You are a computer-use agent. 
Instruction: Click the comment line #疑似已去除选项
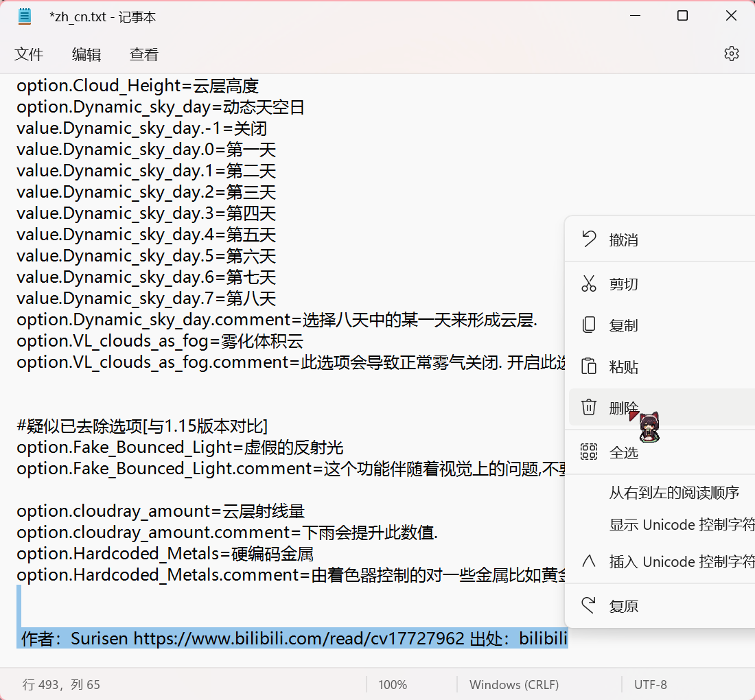142,426
